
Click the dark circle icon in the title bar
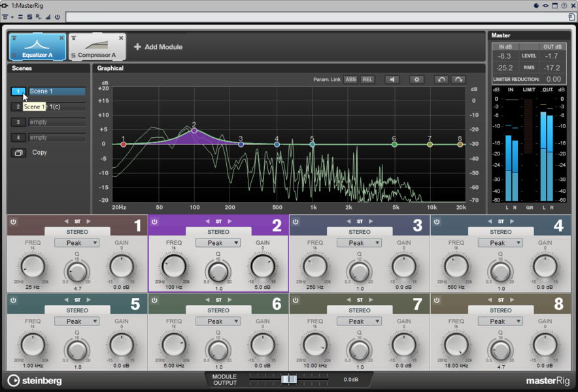(x=536, y=5)
